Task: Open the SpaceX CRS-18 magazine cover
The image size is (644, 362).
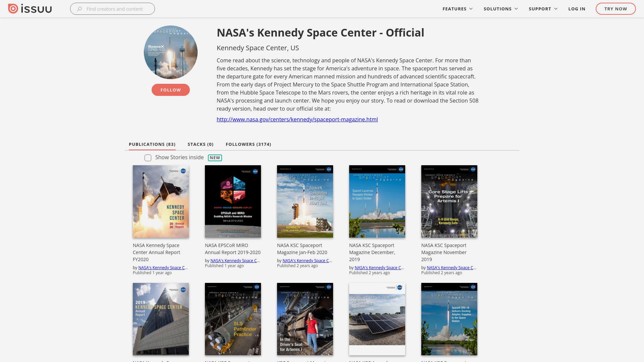Action: tap(449, 319)
